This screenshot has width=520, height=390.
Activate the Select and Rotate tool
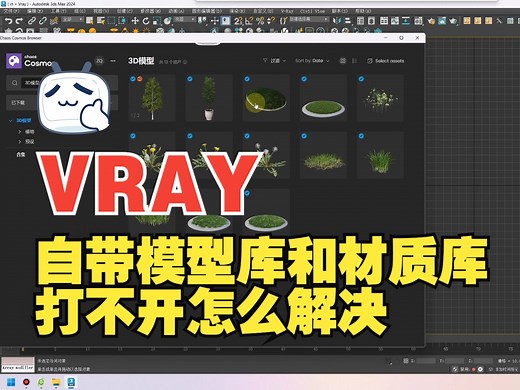146,21
